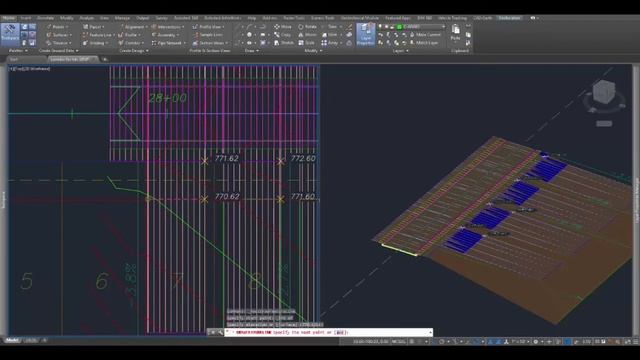Toggle layer freeze sun icon in layer dropdown
The image size is (640, 360).
click(x=387, y=27)
